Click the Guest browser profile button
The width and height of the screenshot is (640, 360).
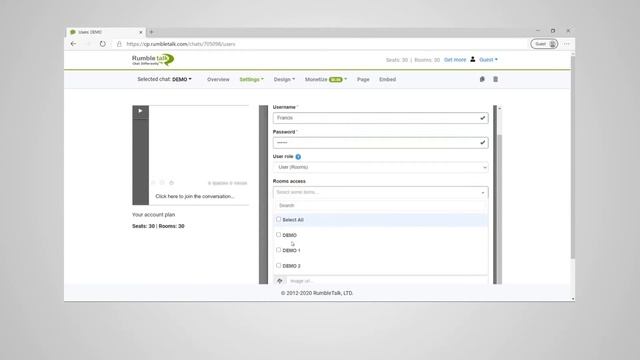(544, 44)
